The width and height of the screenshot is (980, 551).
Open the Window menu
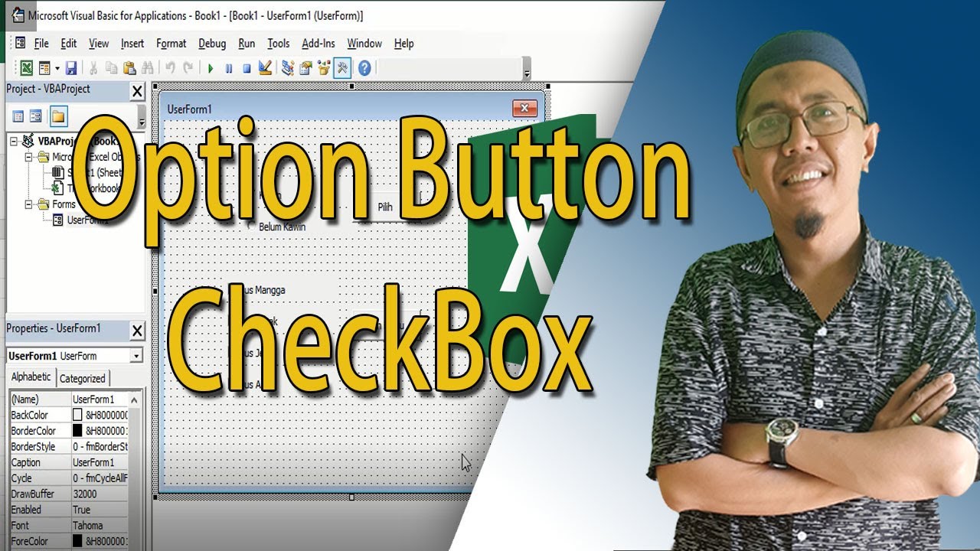point(364,44)
